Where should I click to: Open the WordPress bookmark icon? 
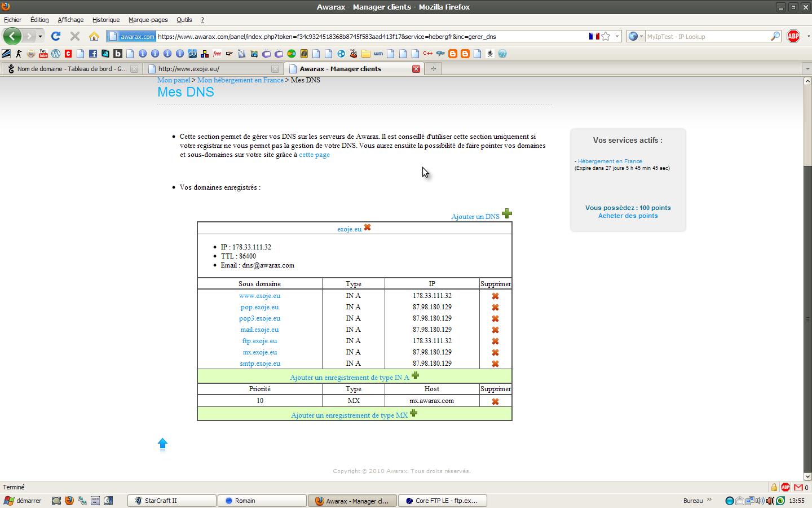[56, 54]
